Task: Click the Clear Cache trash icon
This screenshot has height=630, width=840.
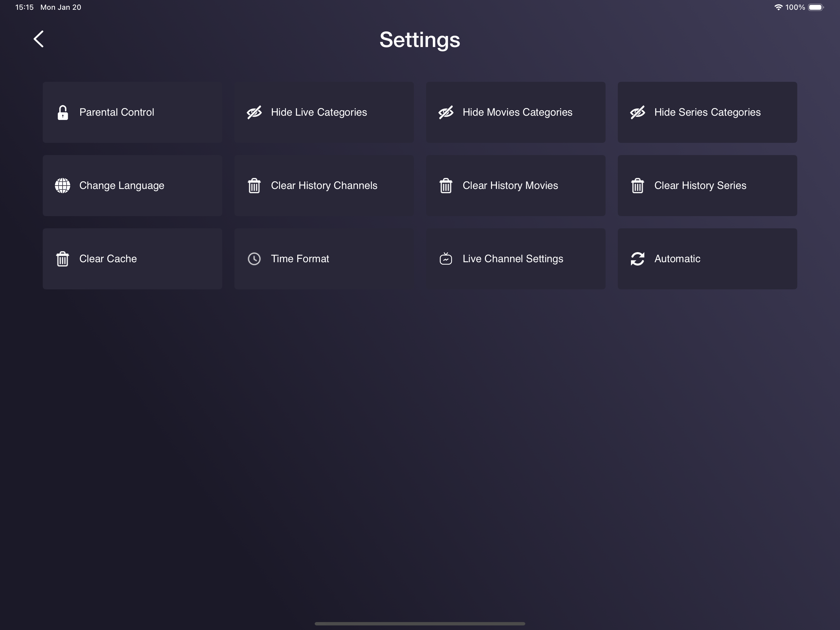Action: (x=63, y=259)
